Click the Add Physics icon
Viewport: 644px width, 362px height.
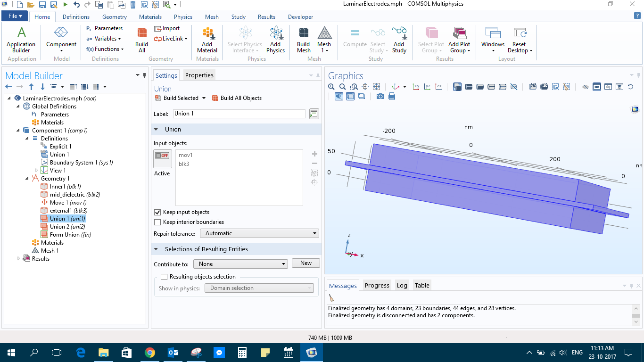click(x=275, y=39)
